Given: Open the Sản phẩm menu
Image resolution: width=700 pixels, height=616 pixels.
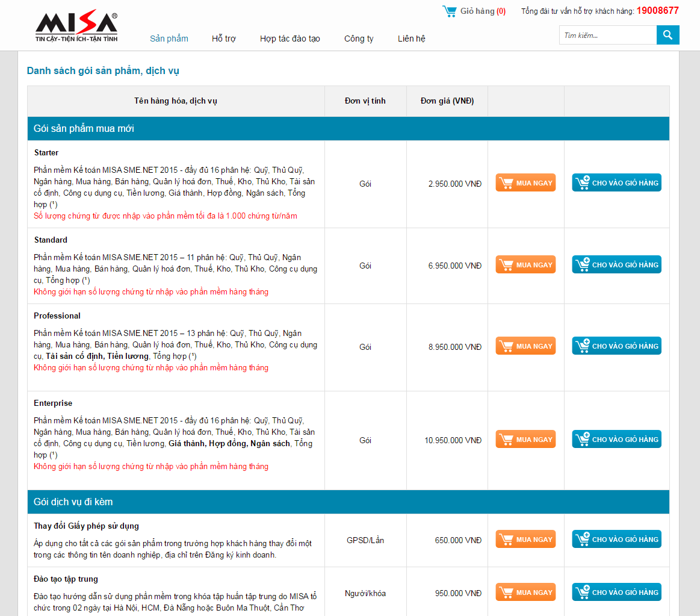Looking at the screenshot, I should [169, 39].
